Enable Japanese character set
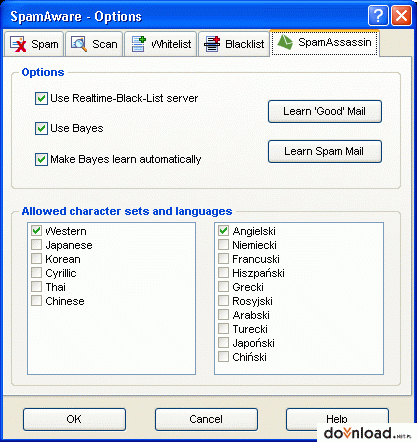The image size is (417, 442). click(36, 245)
